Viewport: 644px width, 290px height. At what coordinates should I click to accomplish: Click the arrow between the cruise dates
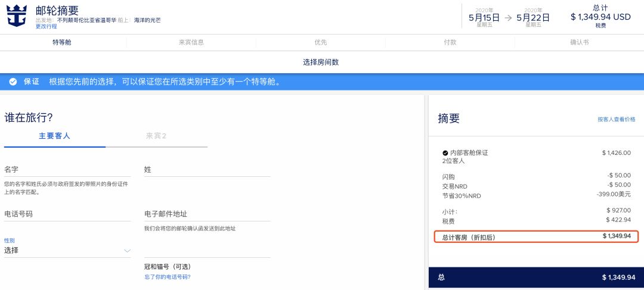[509, 18]
